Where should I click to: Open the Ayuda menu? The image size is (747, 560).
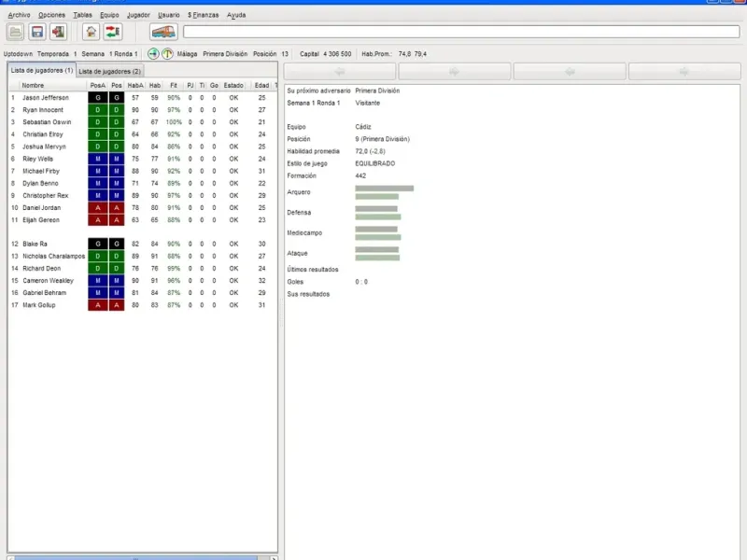point(236,15)
